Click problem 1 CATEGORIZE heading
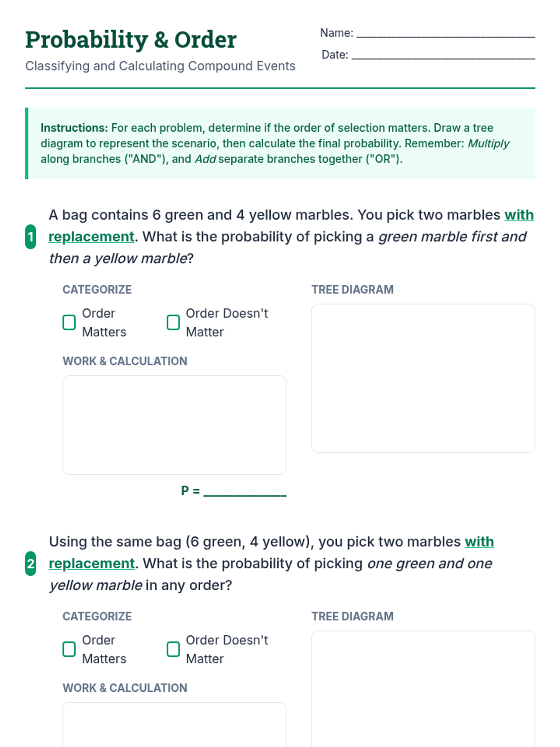Image resolution: width=560 pixels, height=747 pixels. (x=97, y=289)
